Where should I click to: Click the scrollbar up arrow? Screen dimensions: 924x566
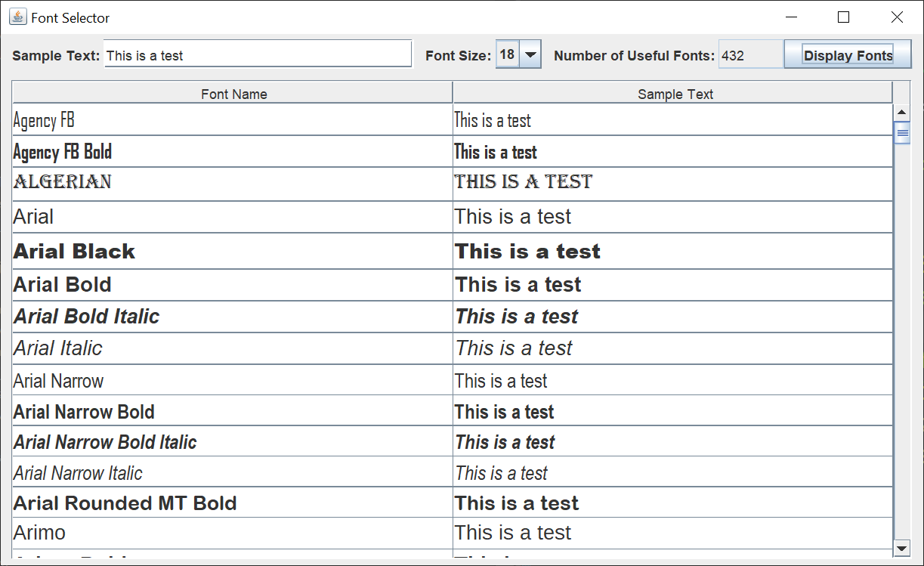[901, 113]
